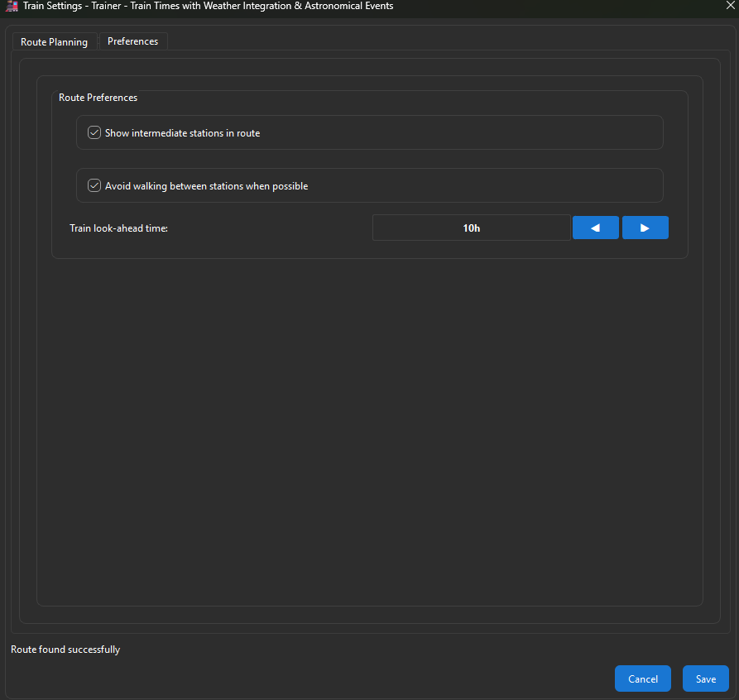Save the train settings
Image resolution: width=739 pixels, height=700 pixels.
click(705, 678)
